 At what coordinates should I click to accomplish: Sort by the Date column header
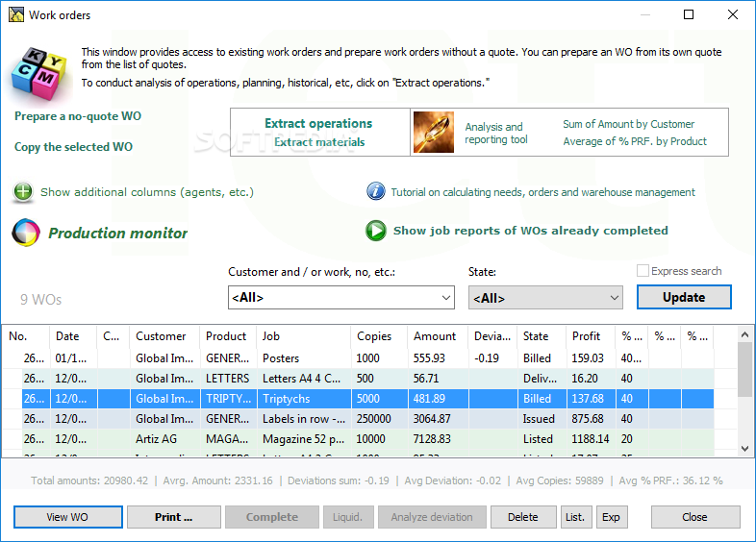tap(73, 336)
